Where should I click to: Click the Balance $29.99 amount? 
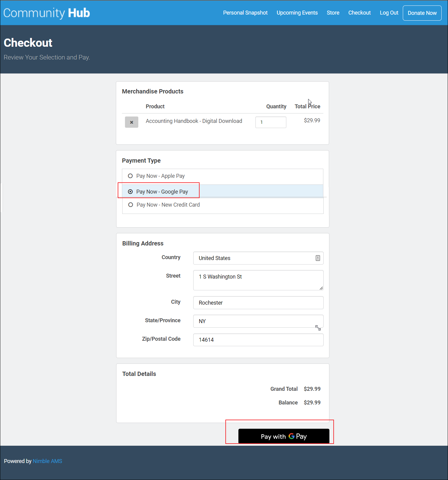(x=312, y=403)
